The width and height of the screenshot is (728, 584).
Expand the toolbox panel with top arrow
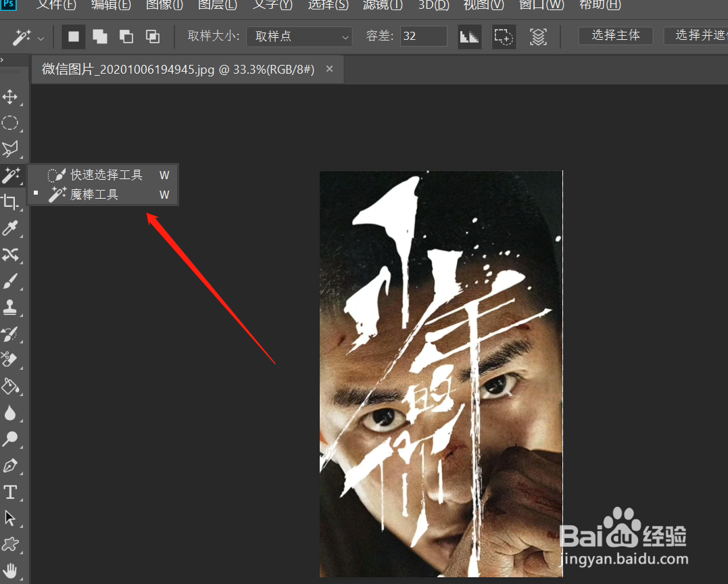[2, 60]
